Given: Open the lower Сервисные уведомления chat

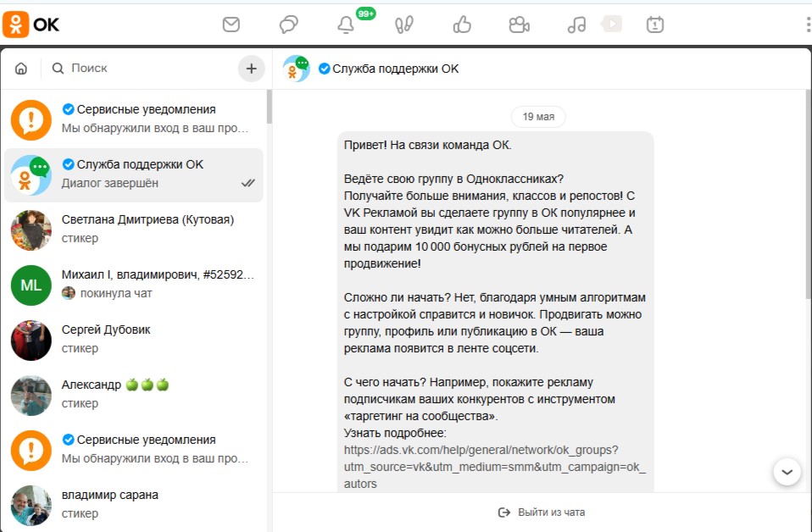Looking at the screenshot, I should tap(134, 450).
